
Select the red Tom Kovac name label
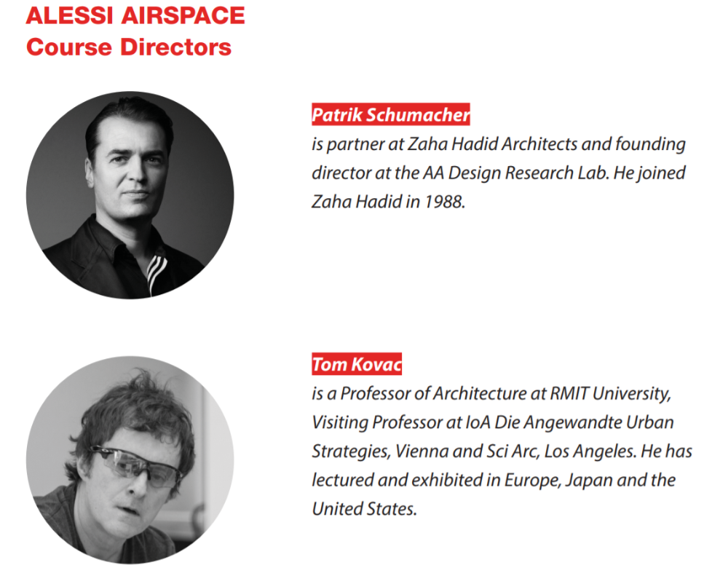coord(357,364)
